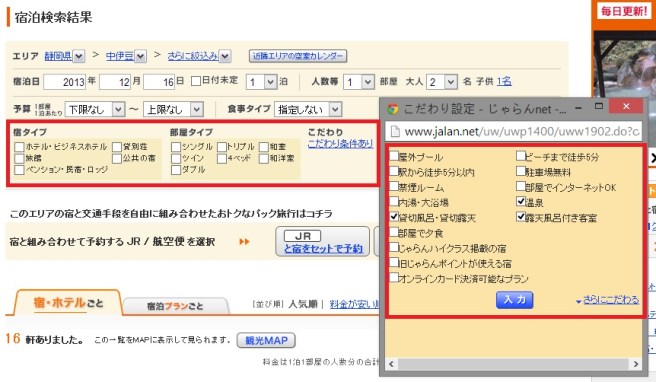Open the 静岡県 area dropdown
656x382 pixels.
79,56
